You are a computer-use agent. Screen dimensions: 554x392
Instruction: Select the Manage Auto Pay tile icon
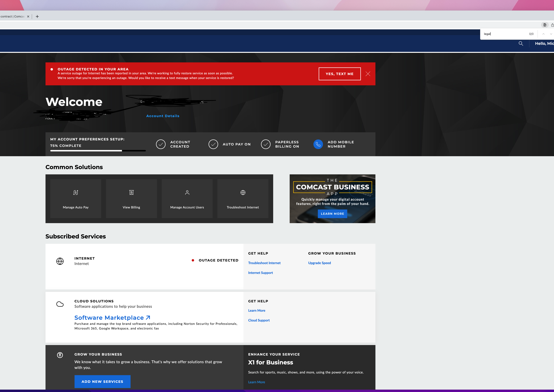[x=75, y=193]
